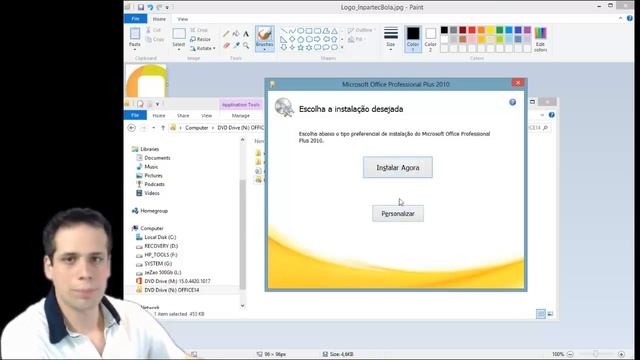Click the Paint zoom in plus button
The width and height of the screenshot is (640, 360).
pyautogui.click(x=621, y=354)
